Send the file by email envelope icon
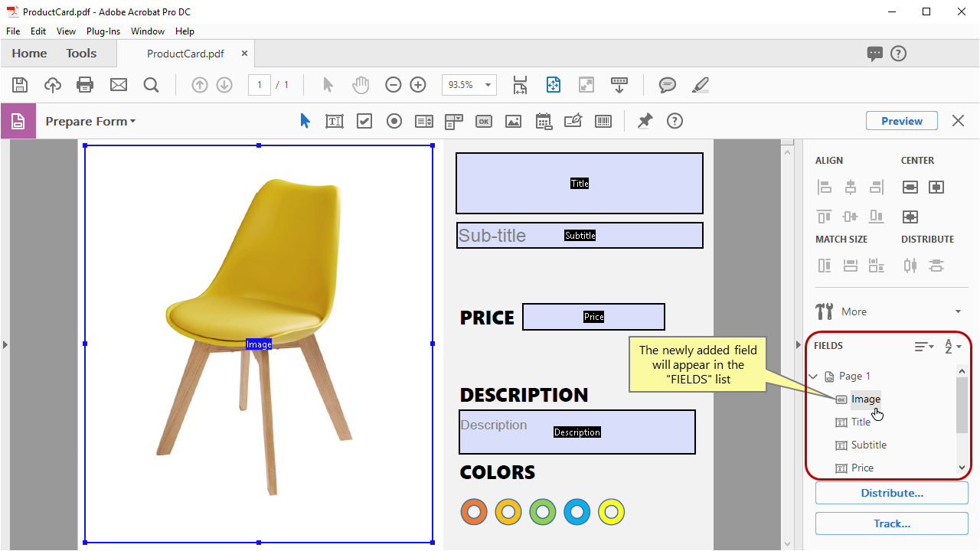The height and width of the screenshot is (551, 980). (119, 85)
